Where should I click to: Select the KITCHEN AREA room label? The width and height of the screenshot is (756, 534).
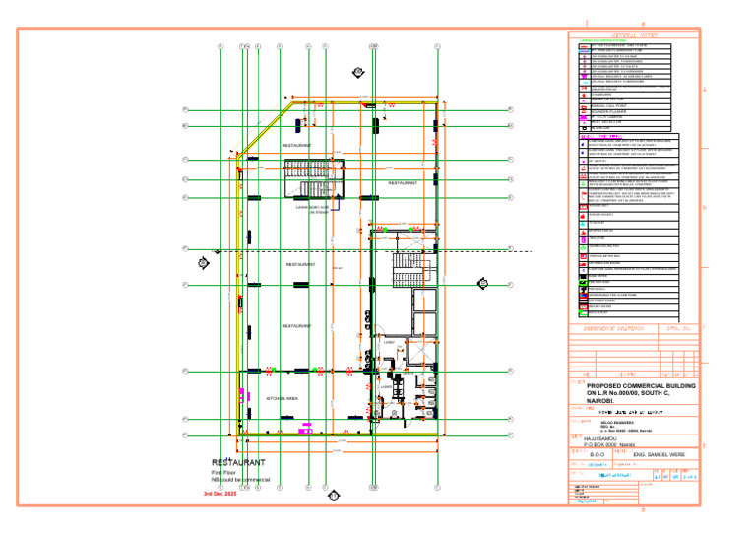pyautogui.click(x=283, y=398)
